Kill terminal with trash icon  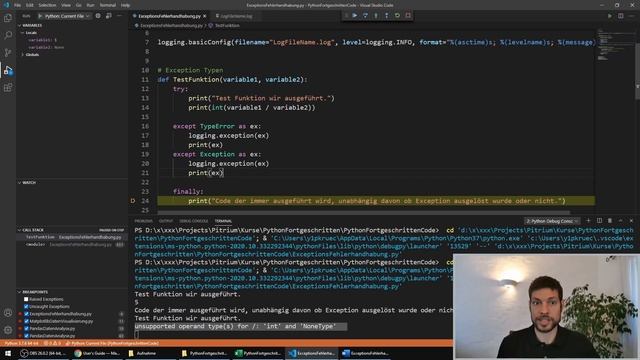click(x=610, y=221)
